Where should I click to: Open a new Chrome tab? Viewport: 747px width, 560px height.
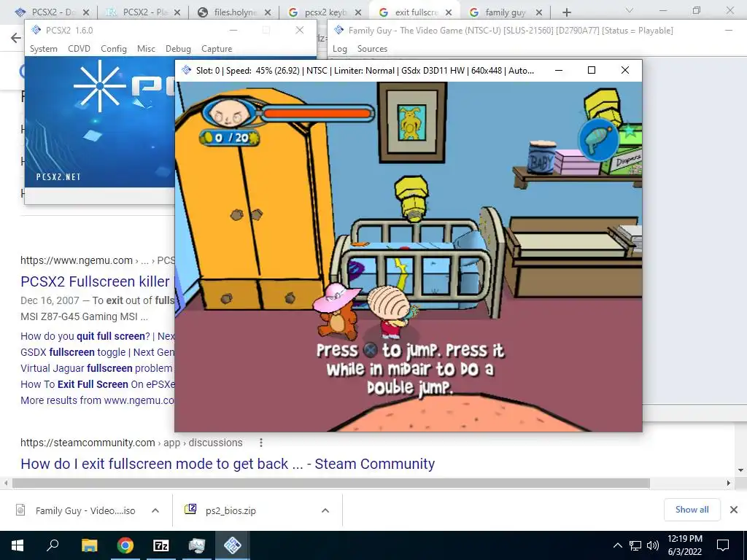[566, 12]
